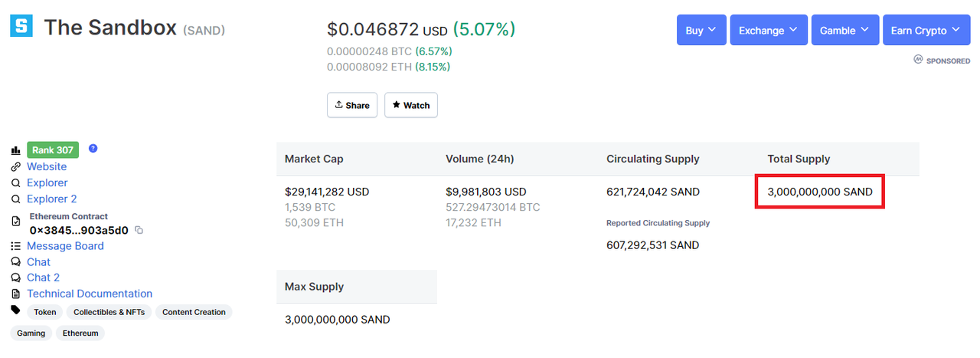Open the Gamble dropdown

[844, 30]
